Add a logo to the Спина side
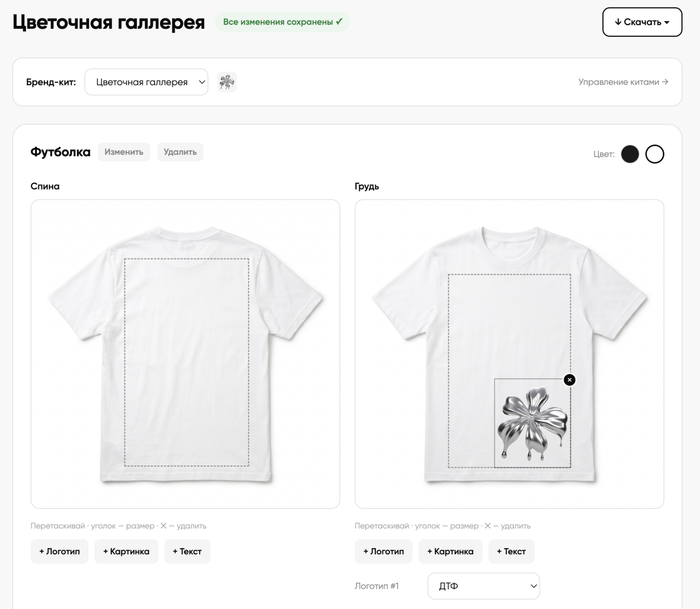700x609 pixels. (x=59, y=551)
